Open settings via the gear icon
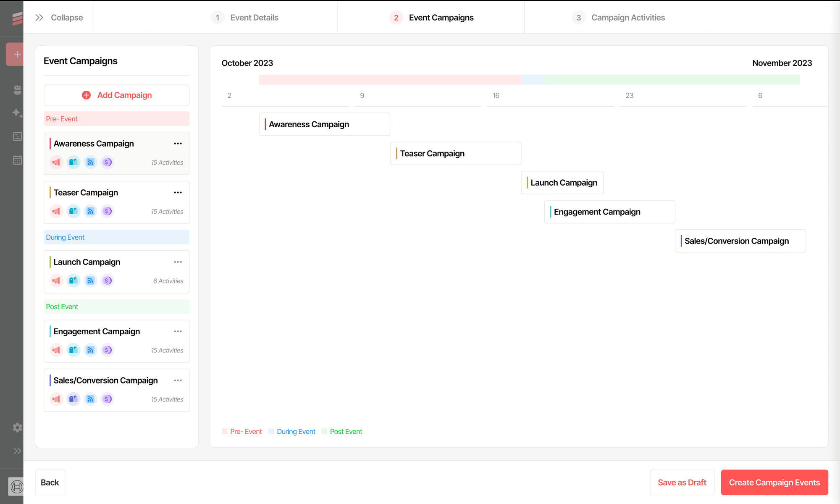 click(x=17, y=428)
